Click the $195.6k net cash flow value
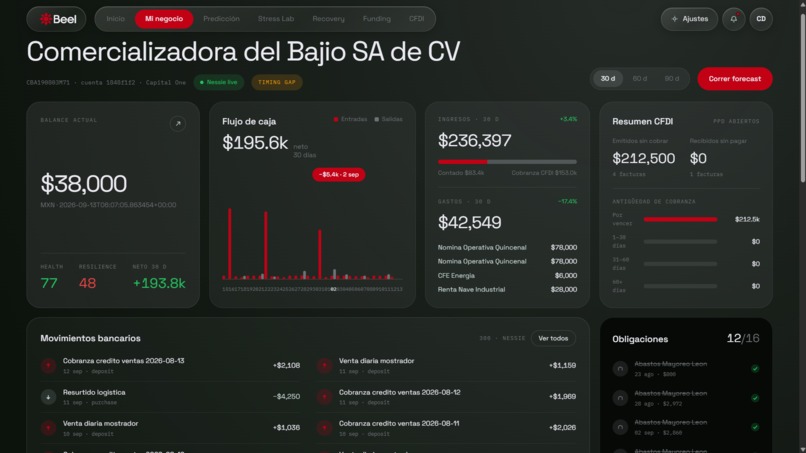 coord(255,142)
